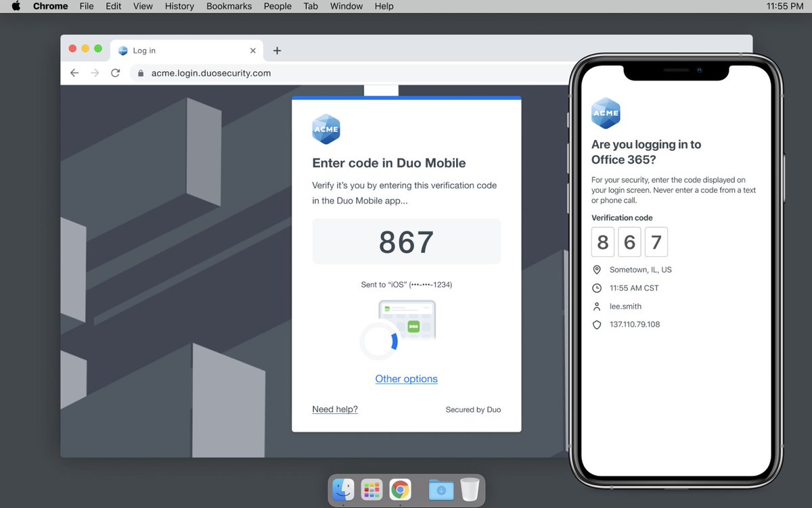Click the yellow minimize window button
This screenshot has height=508, width=812.
(85, 49)
